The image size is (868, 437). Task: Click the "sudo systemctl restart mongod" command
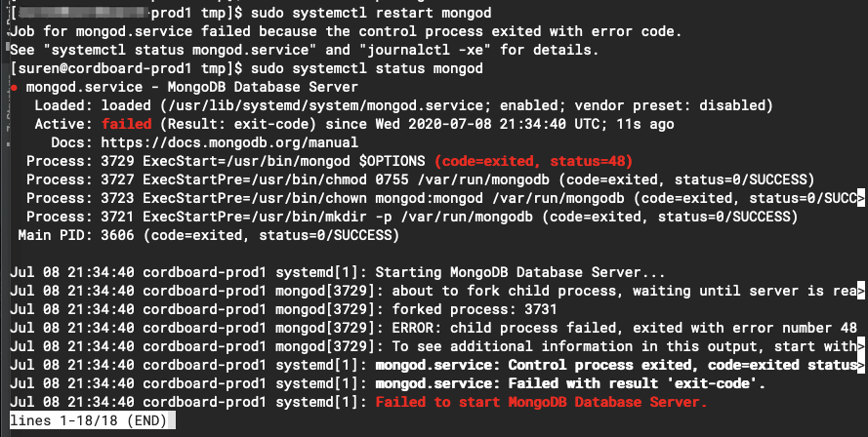click(x=371, y=14)
